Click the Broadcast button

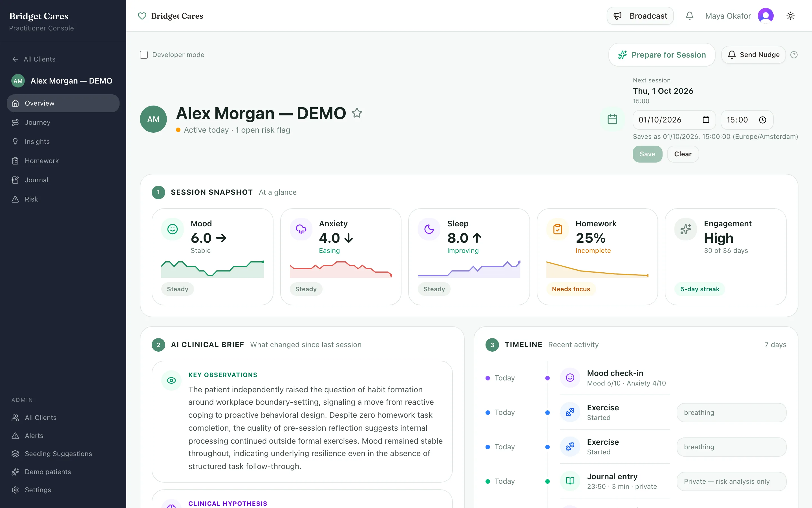tap(640, 16)
